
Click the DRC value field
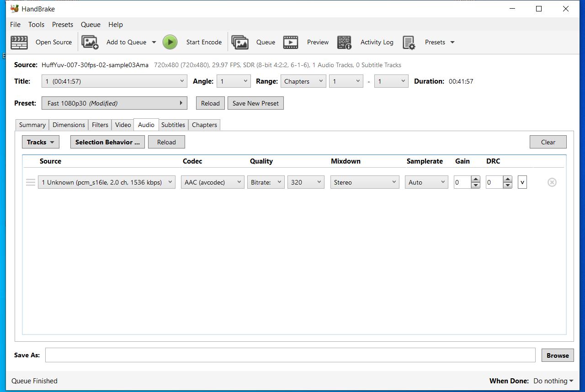495,182
